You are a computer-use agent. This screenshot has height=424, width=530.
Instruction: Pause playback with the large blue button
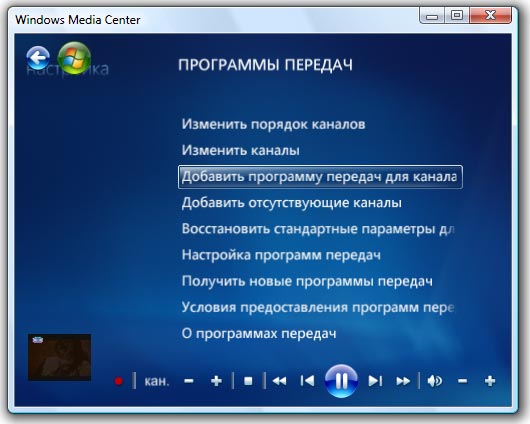pos(341,381)
